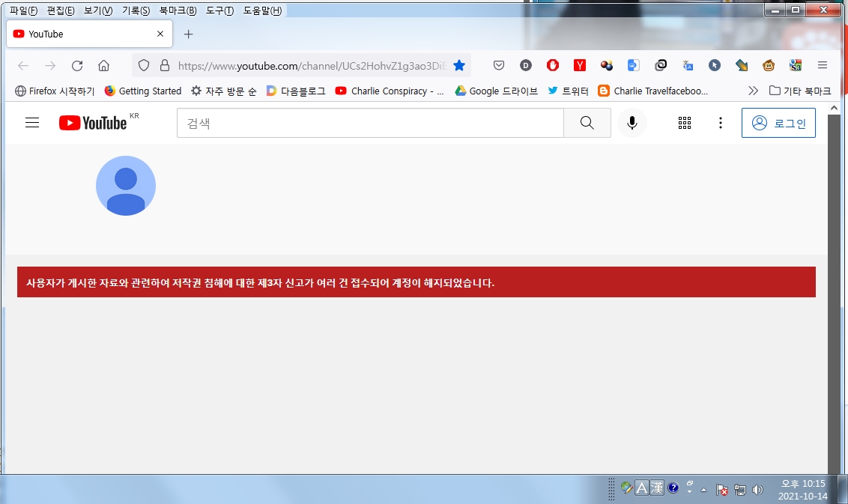Open the YouTube guide hamburger menu
Viewport: 848px width, 504px height.
[x=32, y=123]
